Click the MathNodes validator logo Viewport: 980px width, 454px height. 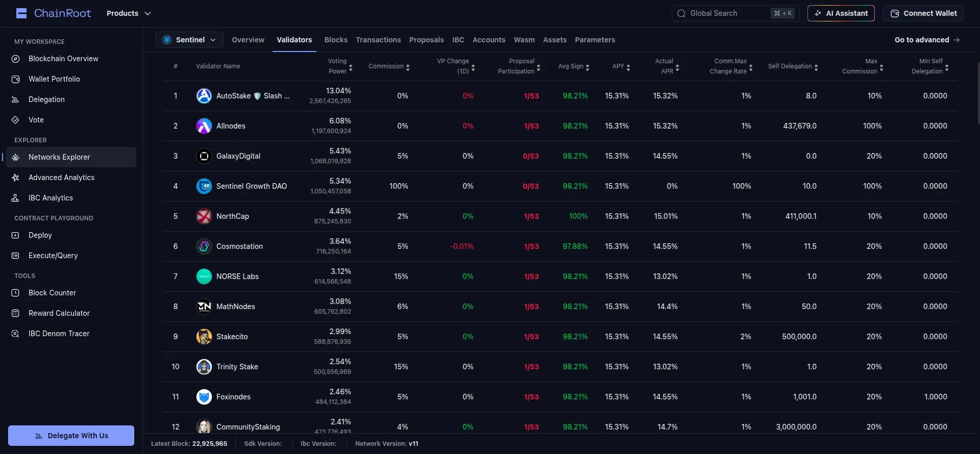(204, 307)
